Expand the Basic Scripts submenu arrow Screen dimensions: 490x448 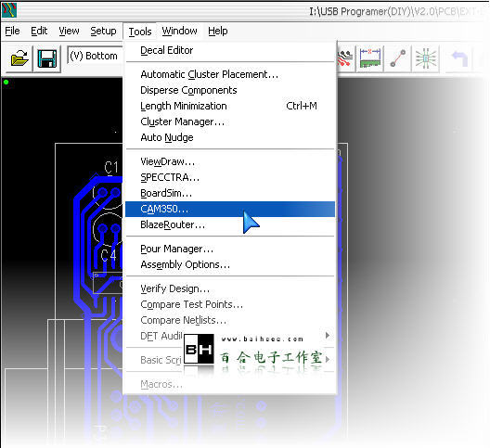click(328, 359)
